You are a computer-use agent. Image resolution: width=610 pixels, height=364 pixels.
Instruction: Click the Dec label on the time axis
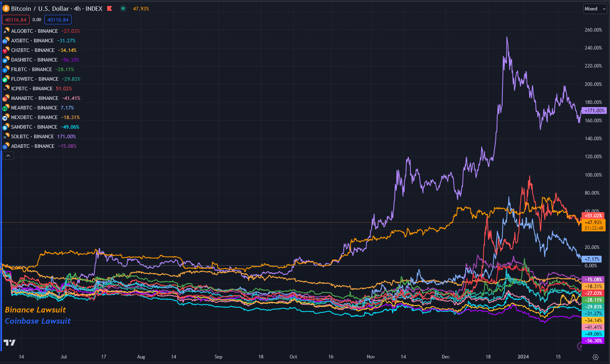pos(446,357)
